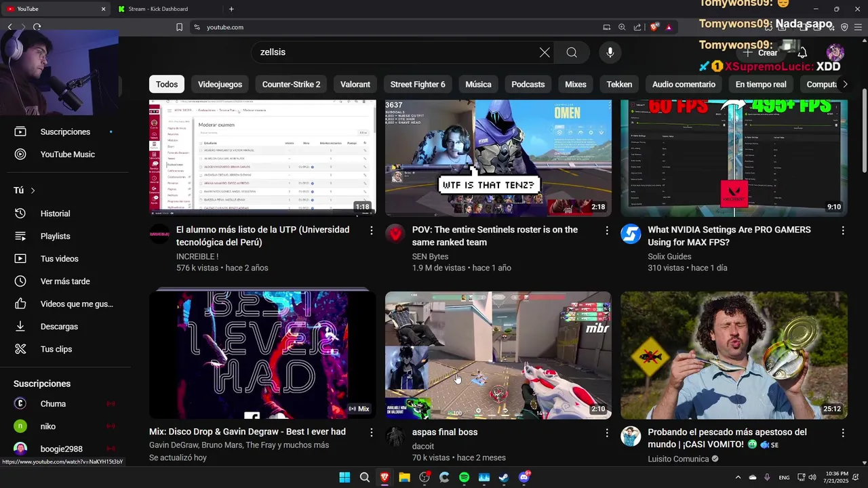The width and height of the screenshot is (868, 488).
Task: Open Solix Guides channel avatar
Action: [x=631, y=234]
